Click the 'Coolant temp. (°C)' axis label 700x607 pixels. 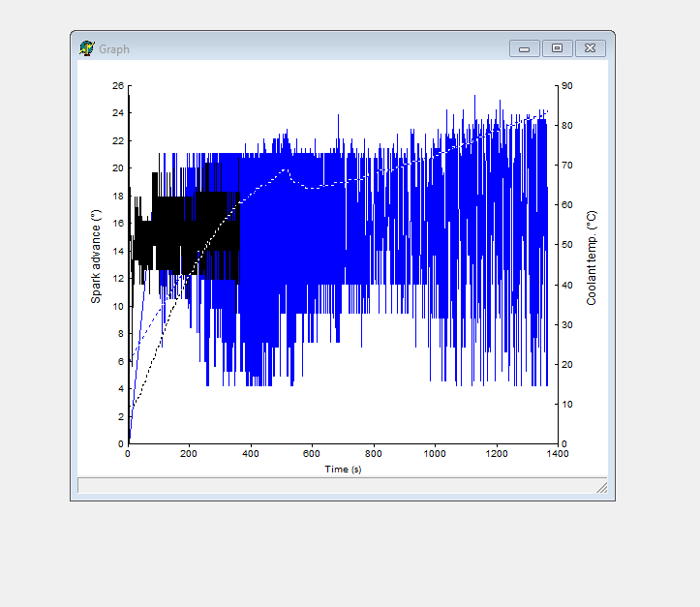click(591, 258)
